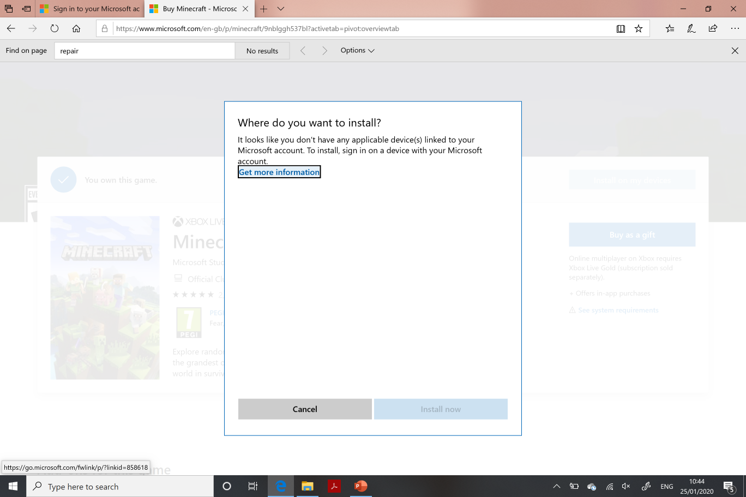This screenshot has width=746, height=497.
Task: Click the Edge taskbar icon
Action: [281, 486]
